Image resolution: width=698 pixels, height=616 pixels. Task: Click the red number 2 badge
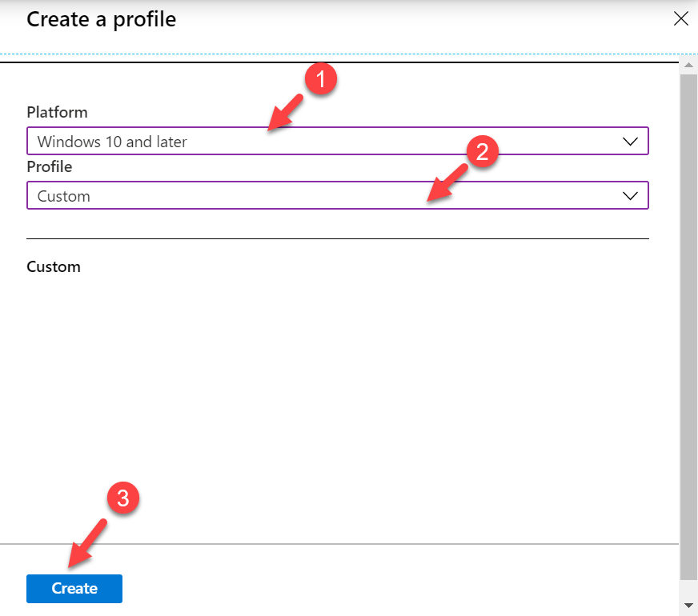click(x=482, y=152)
